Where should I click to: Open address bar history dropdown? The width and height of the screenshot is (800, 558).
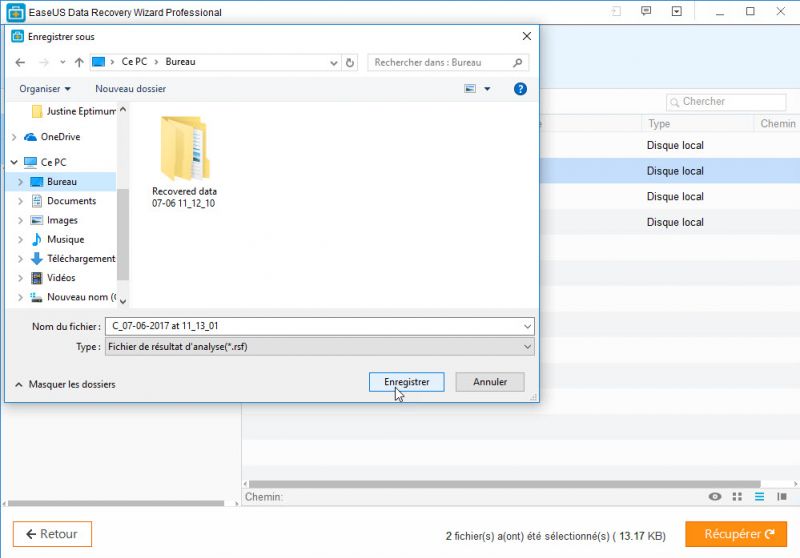(x=333, y=63)
